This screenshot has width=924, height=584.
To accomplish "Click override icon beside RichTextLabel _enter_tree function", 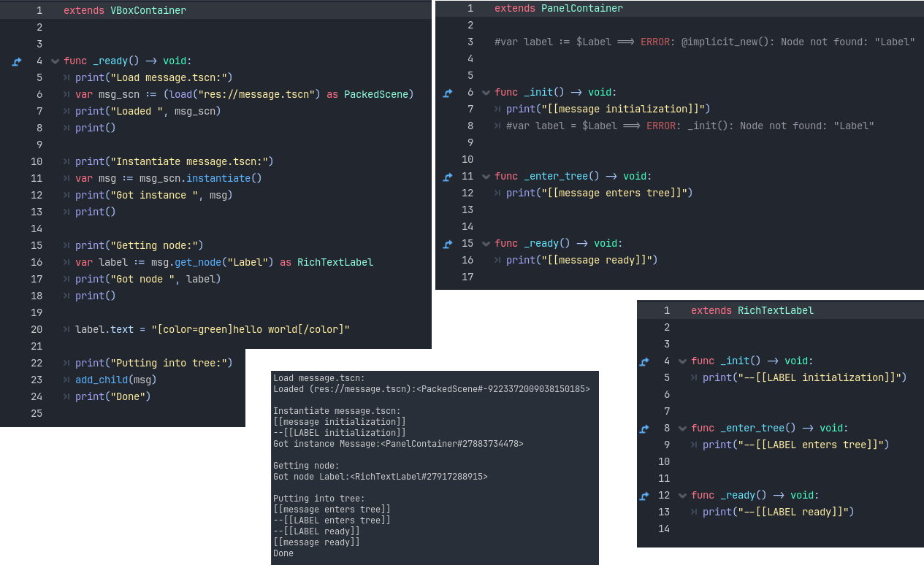I will point(644,429).
